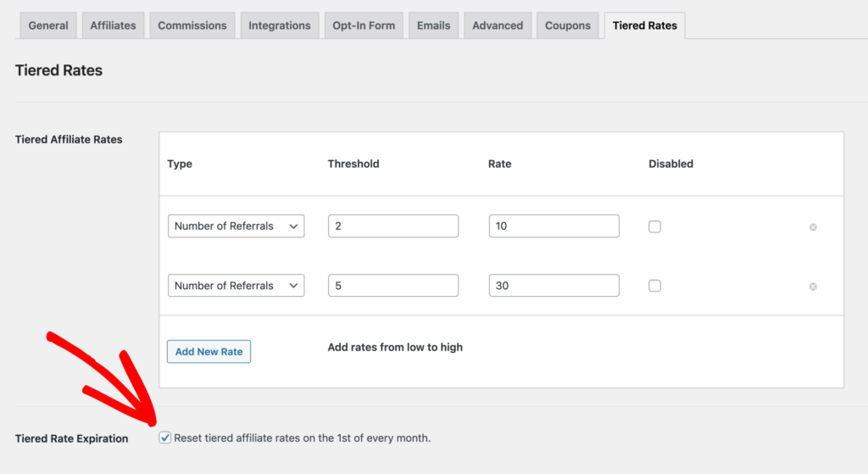This screenshot has width=868, height=474.
Task: Open the Opt-In Form tab
Action: point(364,25)
